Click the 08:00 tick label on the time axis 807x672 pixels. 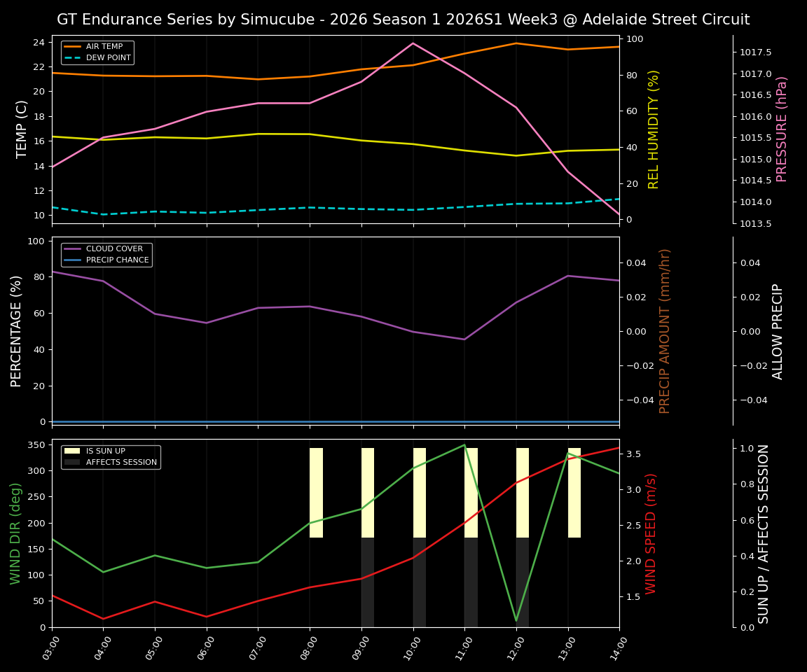point(310,647)
